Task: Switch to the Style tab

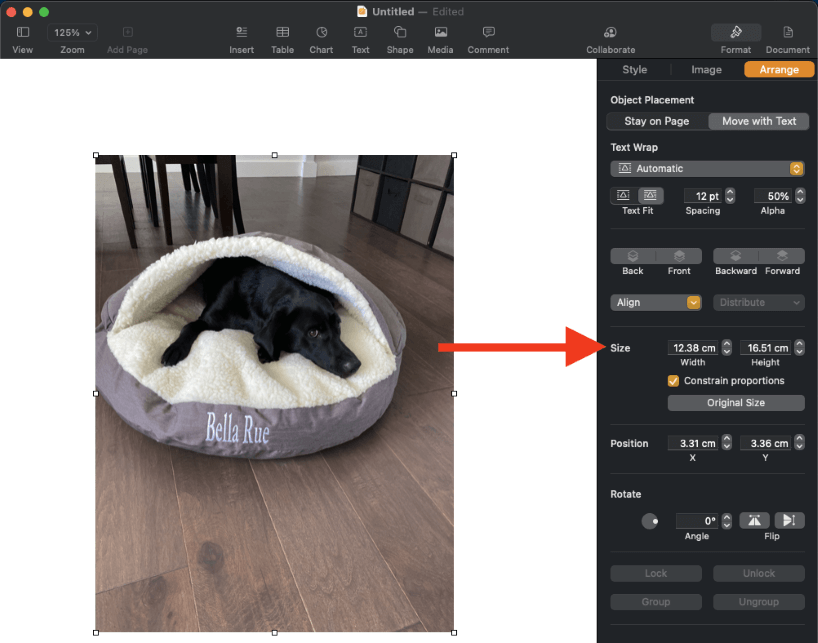Action: tap(634, 70)
